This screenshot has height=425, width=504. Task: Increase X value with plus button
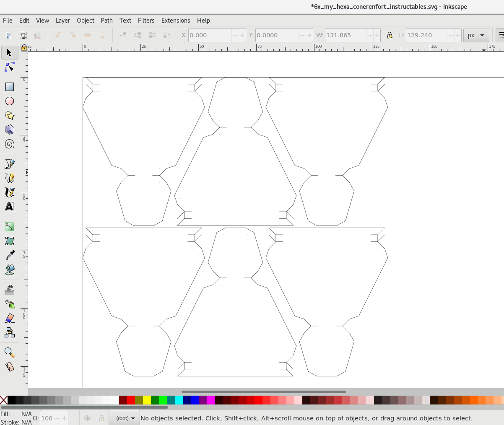[x=242, y=35]
